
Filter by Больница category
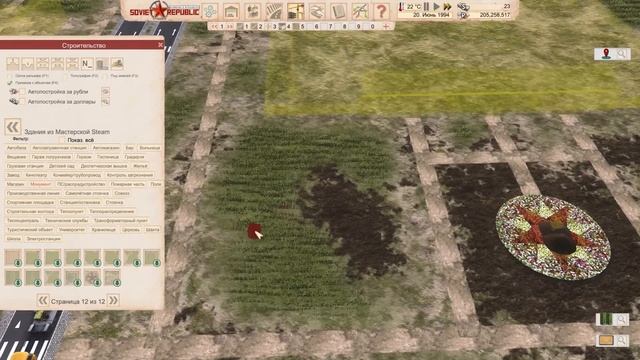150,148
